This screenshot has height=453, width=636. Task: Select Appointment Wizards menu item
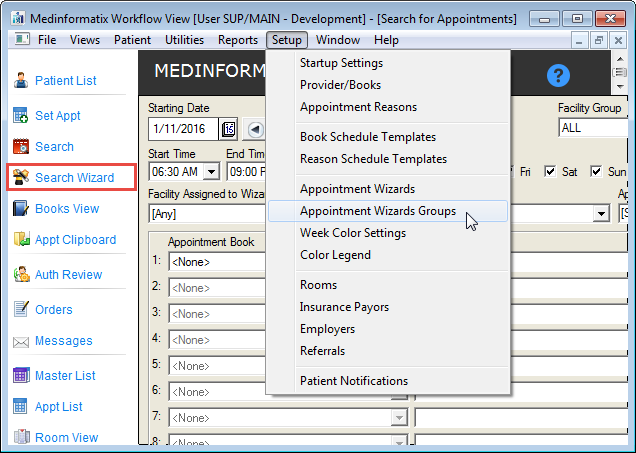pos(388,189)
